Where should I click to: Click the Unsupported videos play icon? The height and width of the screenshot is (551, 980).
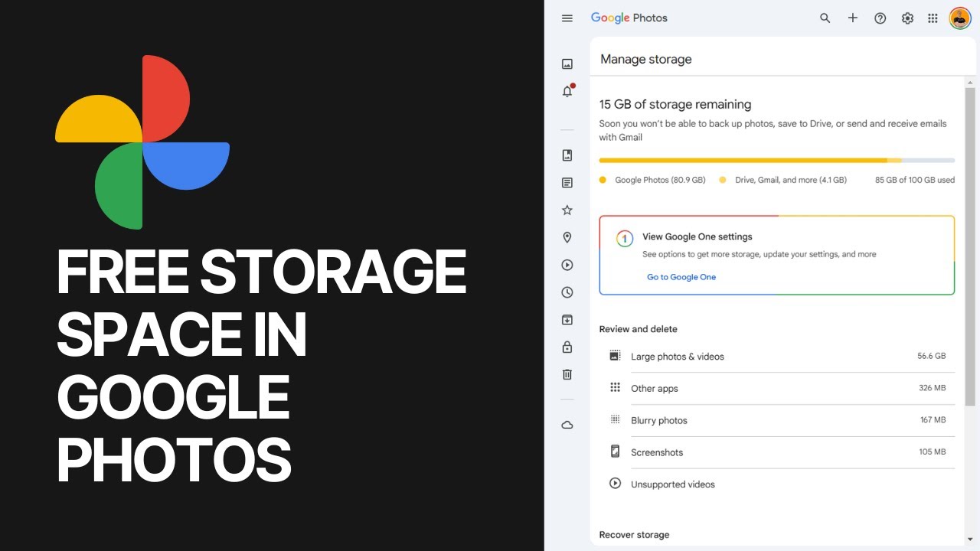[x=615, y=484]
